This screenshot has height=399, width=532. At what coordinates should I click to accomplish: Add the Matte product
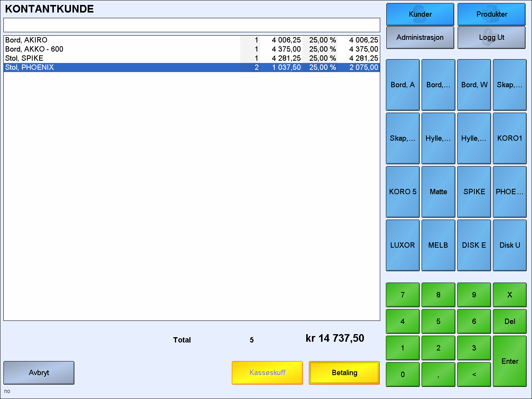[x=438, y=192]
